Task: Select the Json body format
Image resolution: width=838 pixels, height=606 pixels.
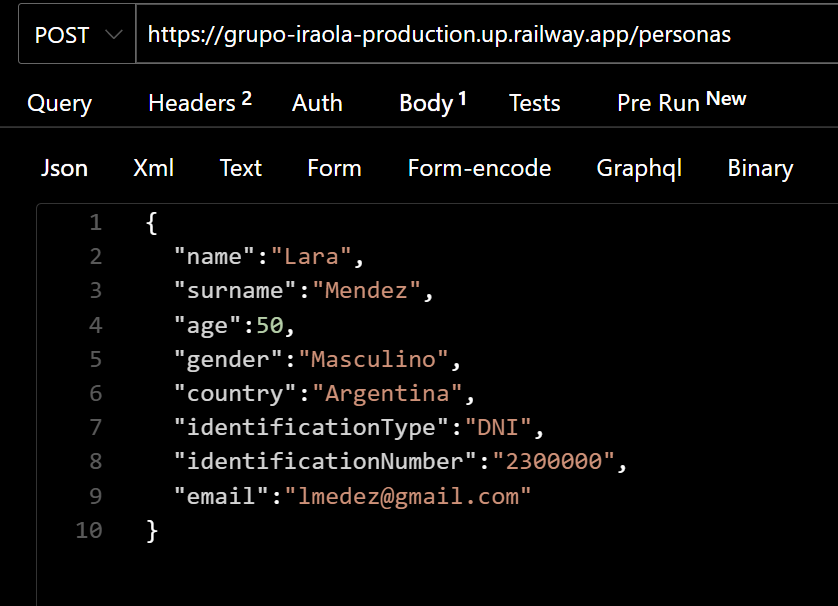Action: (64, 168)
